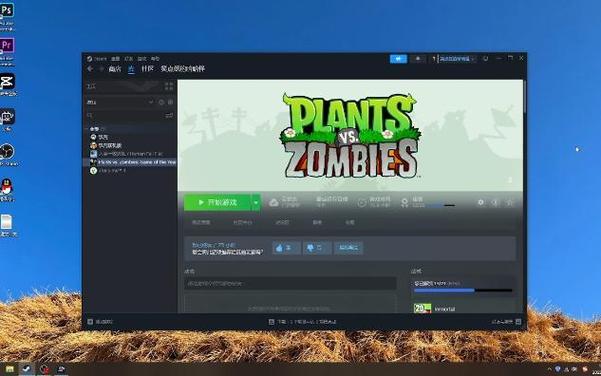Collapse the All games category in sidebar

pos(88,129)
